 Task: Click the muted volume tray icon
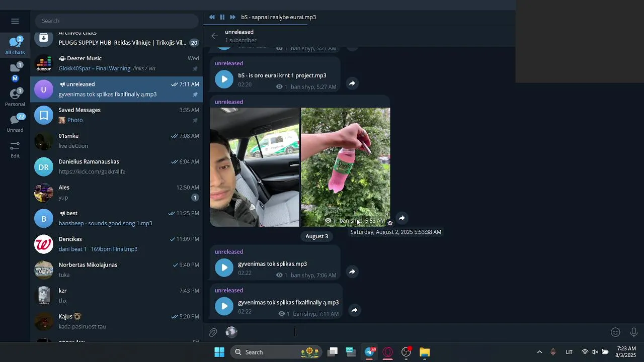click(595, 352)
